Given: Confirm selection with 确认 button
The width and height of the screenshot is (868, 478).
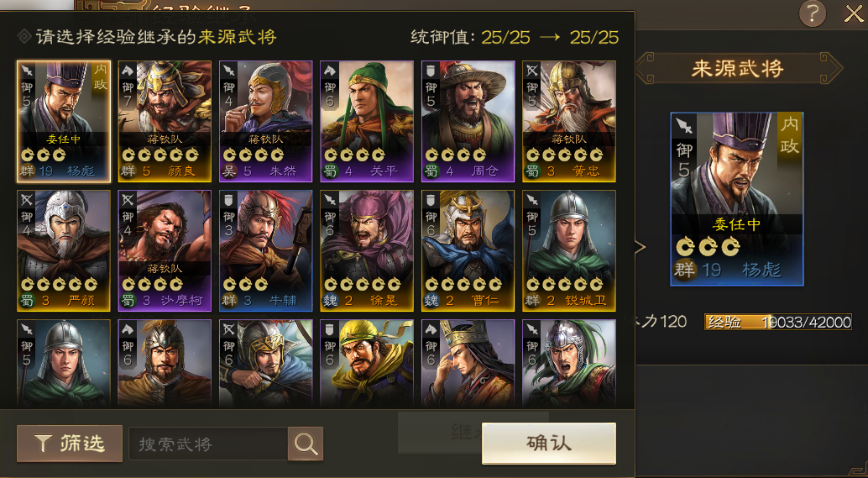Looking at the screenshot, I should click(x=549, y=444).
